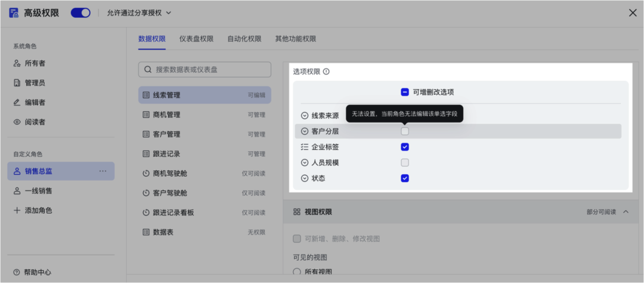644x283 pixels.
Task: Open the 允许通过分享授权 dropdown
Action: (x=139, y=13)
